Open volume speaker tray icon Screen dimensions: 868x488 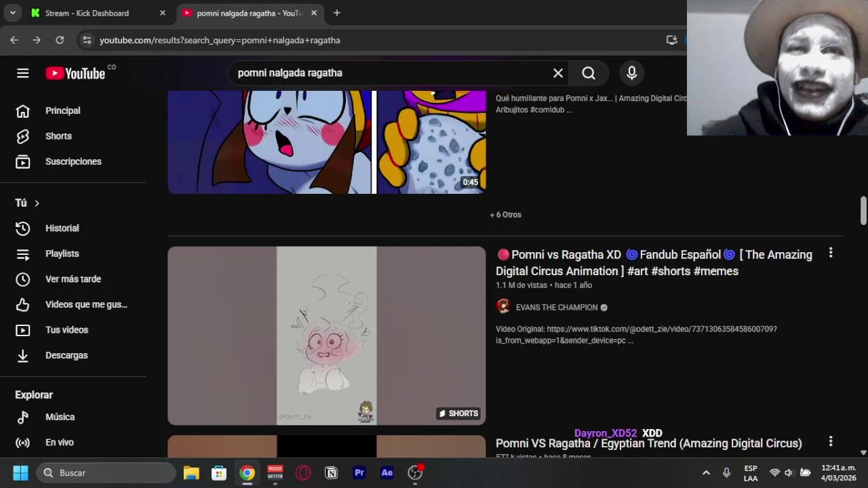789,472
